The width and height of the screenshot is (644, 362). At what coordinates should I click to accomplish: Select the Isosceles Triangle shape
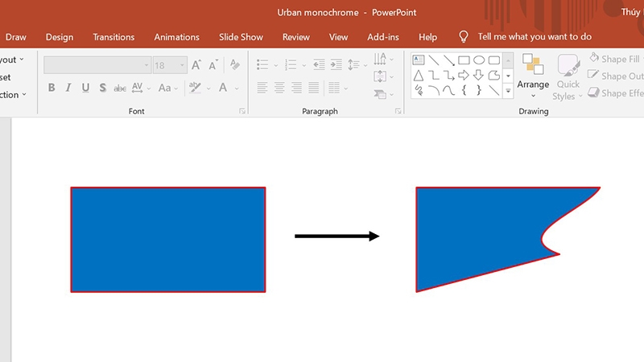(x=418, y=76)
